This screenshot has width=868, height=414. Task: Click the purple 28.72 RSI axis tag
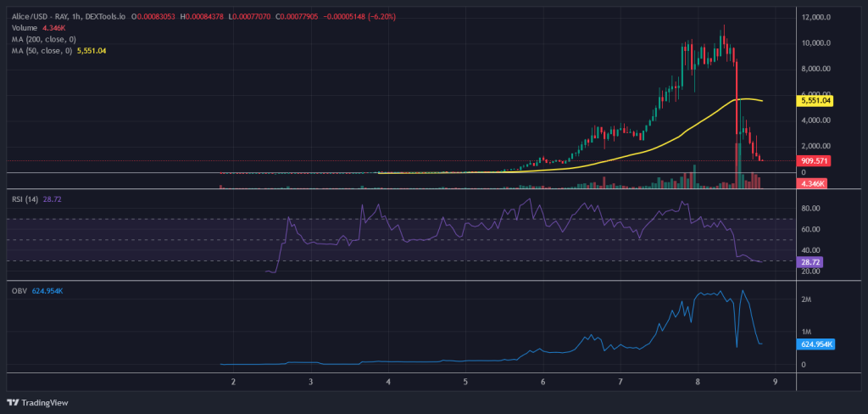[810, 263]
